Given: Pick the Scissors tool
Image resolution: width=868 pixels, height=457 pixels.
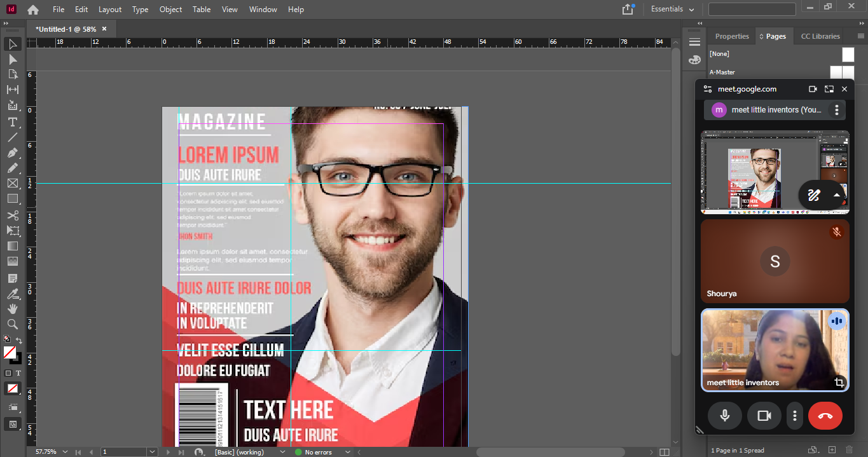Looking at the screenshot, I should 13,215.
